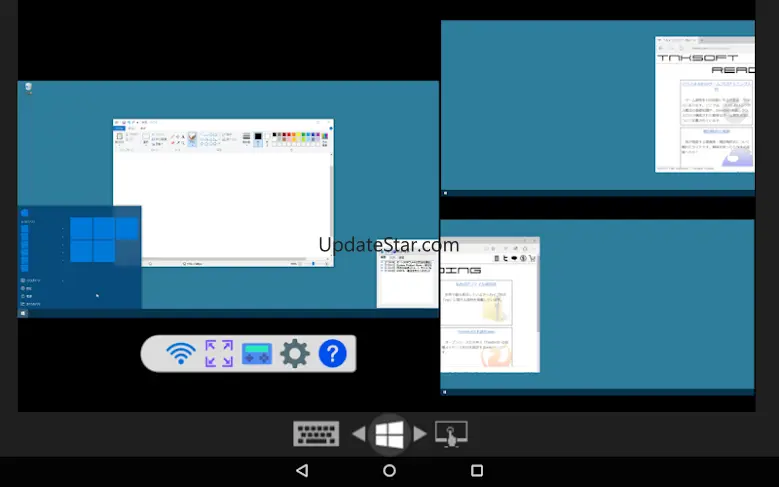Open the gamepad controller mode
The height and width of the screenshot is (487, 779).
click(x=257, y=354)
